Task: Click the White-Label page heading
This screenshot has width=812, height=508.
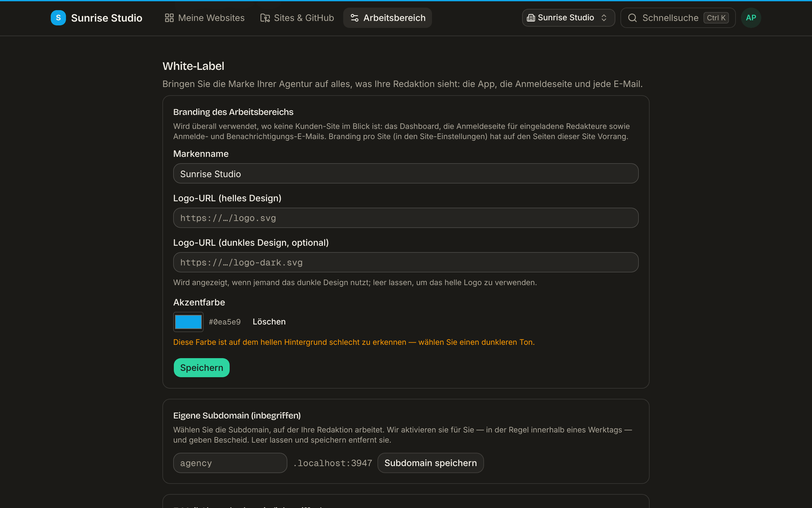Action: click(x=193, y=66)
